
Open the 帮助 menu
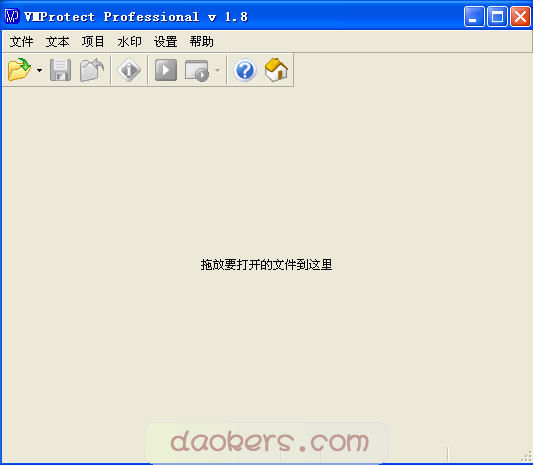[x=202, y=42]
